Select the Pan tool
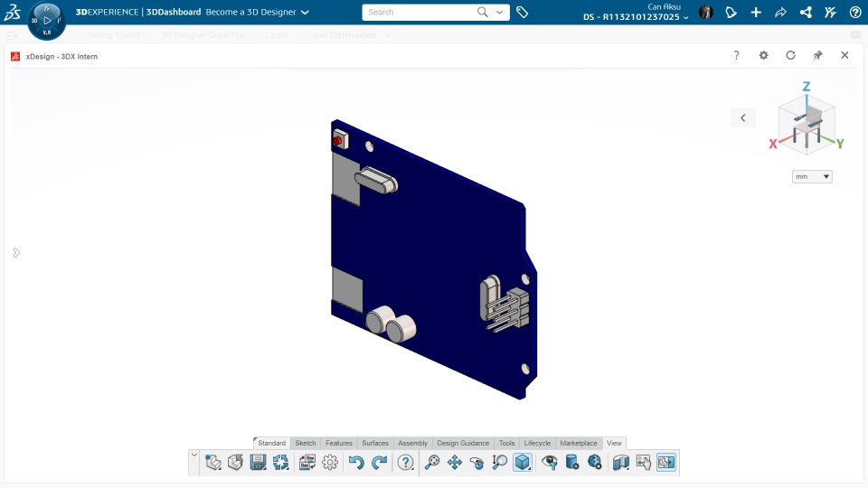Viewport: 868px width, 488px height. tap(455, 462)
